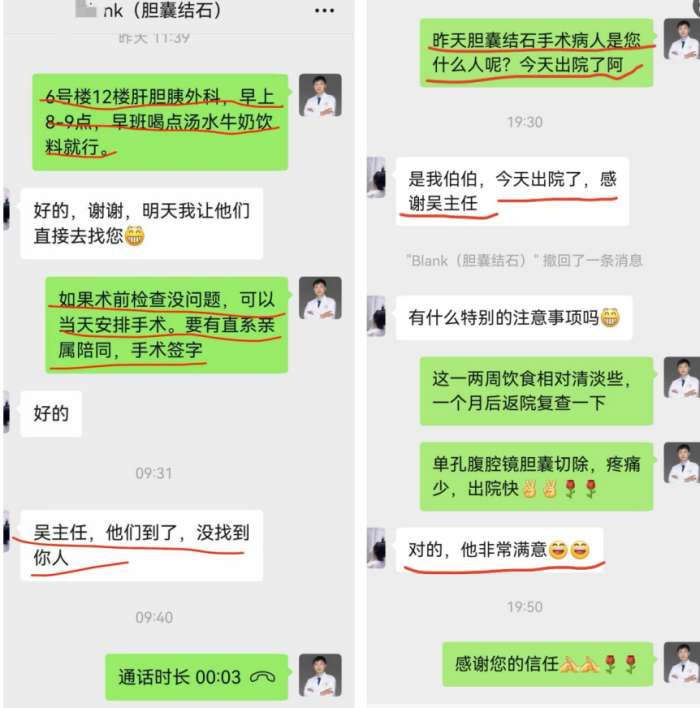The height and width of the screenshot is (708, 700).
Task: Tap chat title containing 胆囊结石
Action: pos(163,10)
